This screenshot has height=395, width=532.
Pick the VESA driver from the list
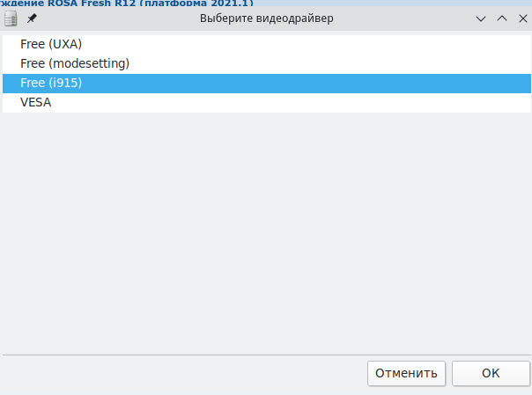pyautogui.click(x=267, y=103)
